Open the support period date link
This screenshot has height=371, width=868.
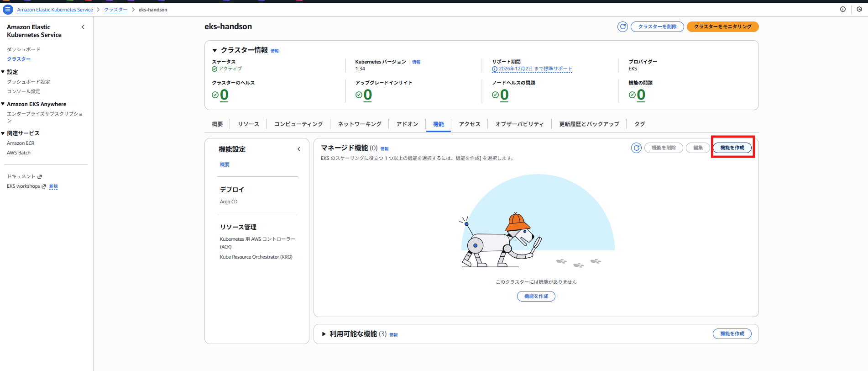(x=535, y=69)
